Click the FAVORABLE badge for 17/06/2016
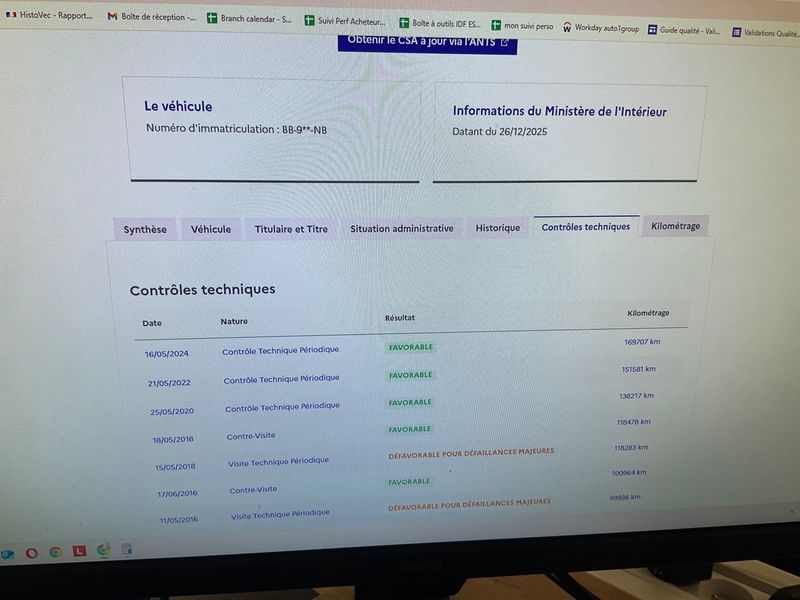800x600 pixels. tap(409, 482)
